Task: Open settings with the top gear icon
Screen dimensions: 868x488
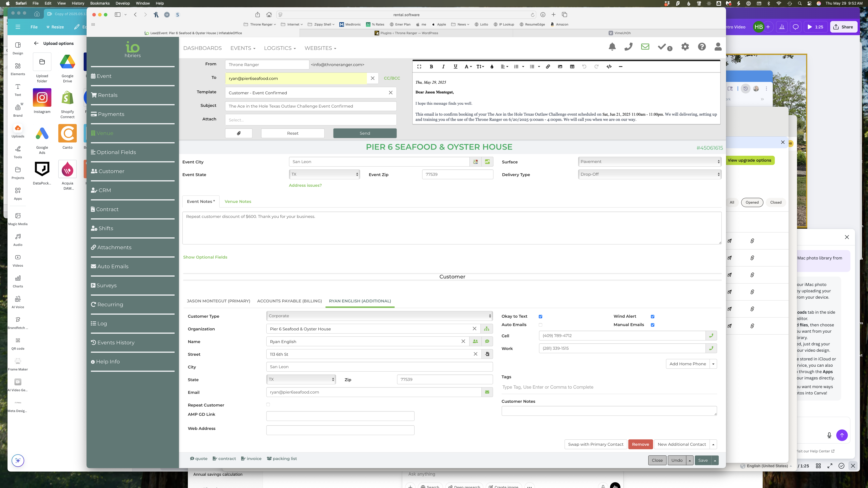Action: [x=685, y=47]
